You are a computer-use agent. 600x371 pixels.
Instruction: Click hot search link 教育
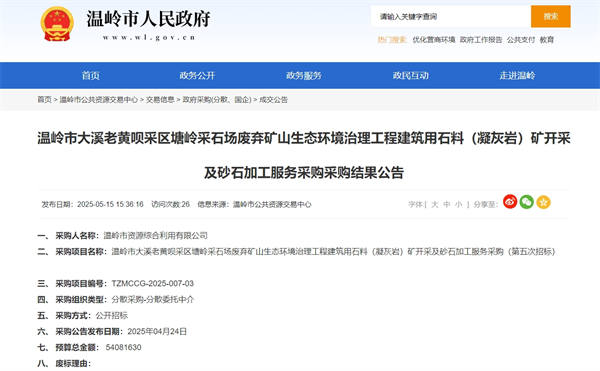547,40
